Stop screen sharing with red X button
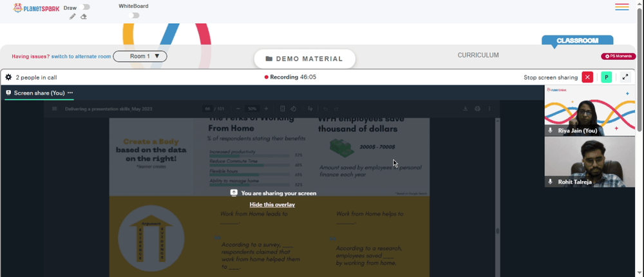Image resolution: width=644 pixels, height=277 pixels. tap(587, 77)
